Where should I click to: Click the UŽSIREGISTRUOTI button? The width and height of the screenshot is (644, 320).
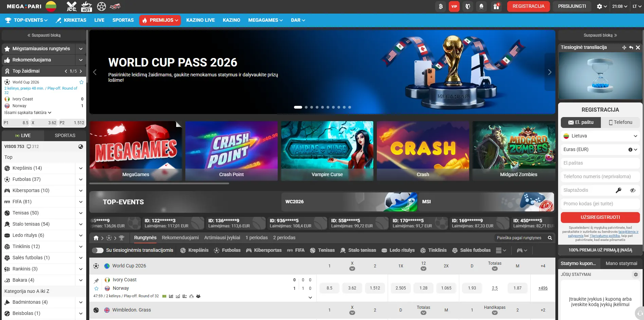[x=600, y=218]
